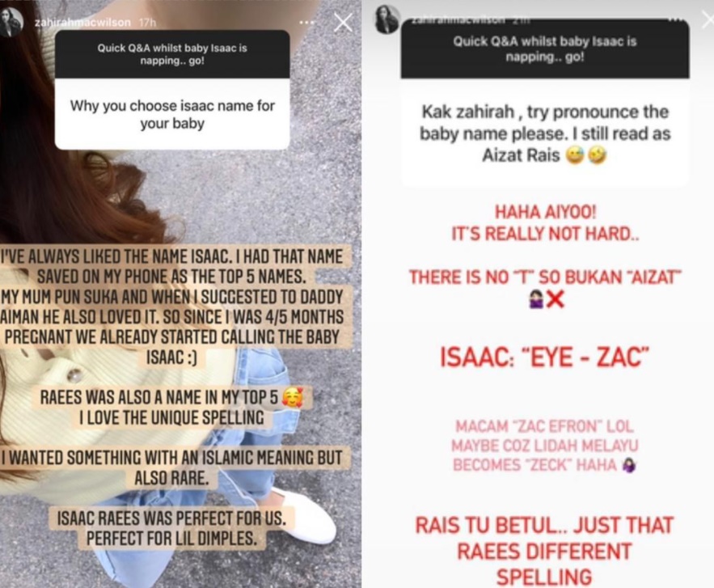Image resolution: width=714 pixels, height=588 pixels.
Task: Tap left Q&A header about baby Isaac napping
Action: (172, 54)
